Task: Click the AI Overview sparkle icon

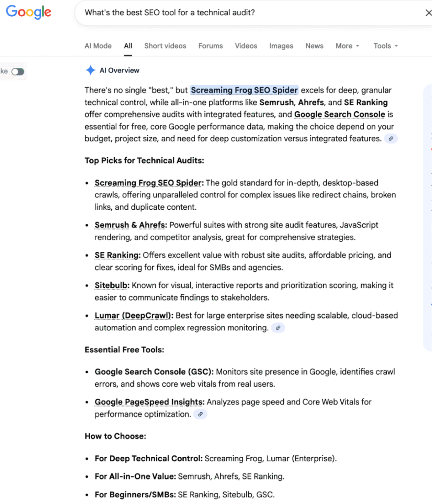Action: (91, 70)
